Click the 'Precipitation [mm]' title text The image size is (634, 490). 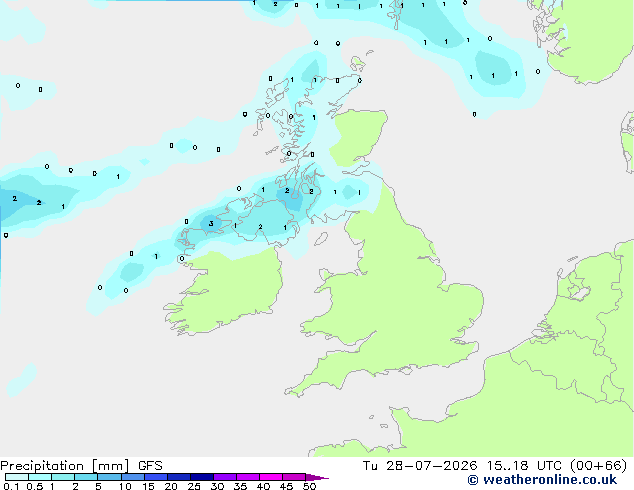point(65,466)
